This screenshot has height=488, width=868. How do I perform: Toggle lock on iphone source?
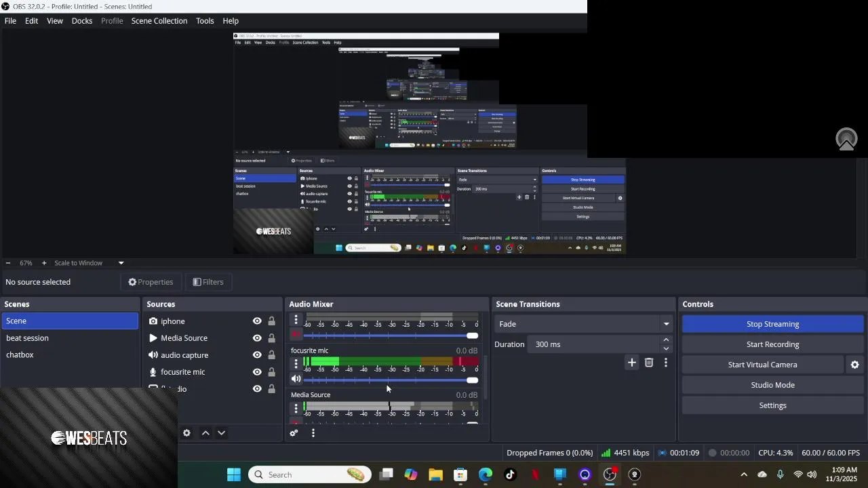pos(271,321)
